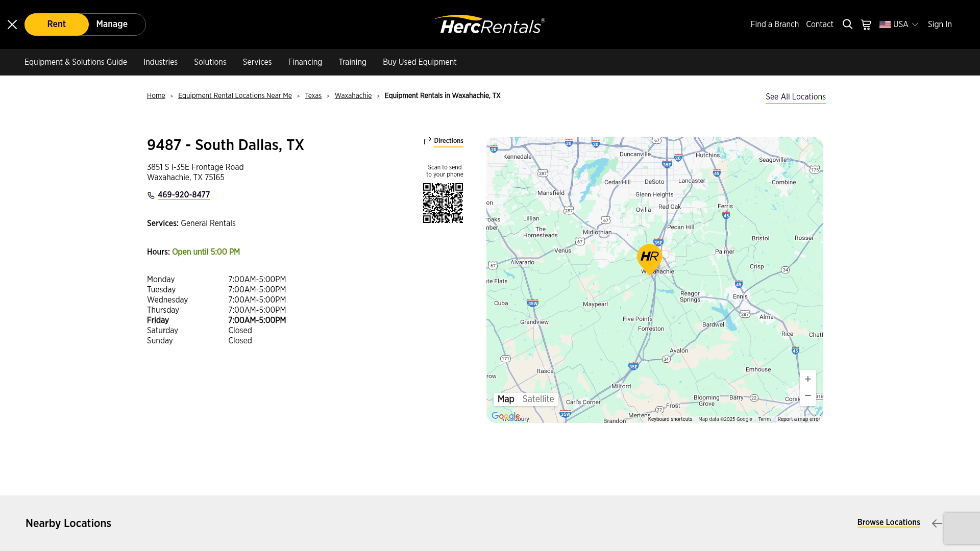Image resolution: width=980 pixels, height=551 pixels.
Task: Select Buy Used Equipment menu item
Action: [419, 62]
